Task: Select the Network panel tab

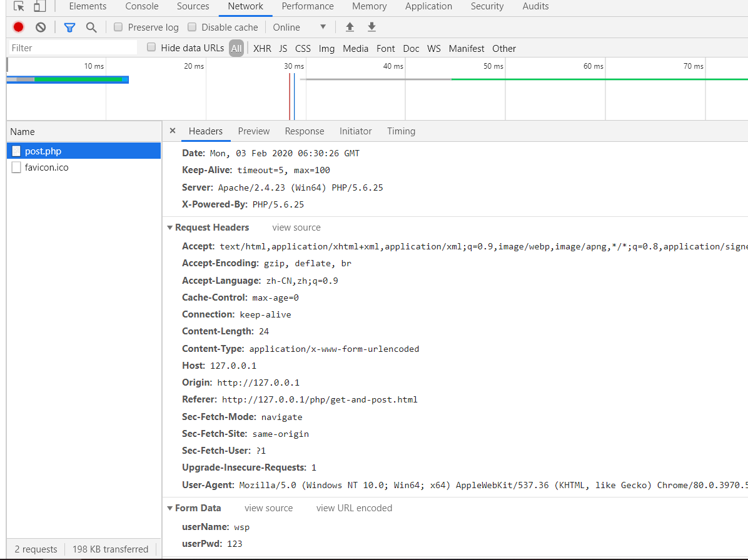Action: (245, 6)
